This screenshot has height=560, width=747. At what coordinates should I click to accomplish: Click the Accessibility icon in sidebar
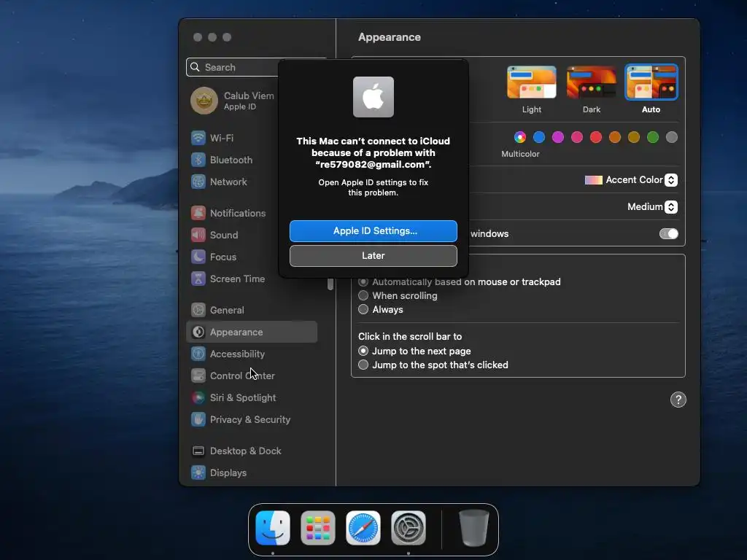198,354
